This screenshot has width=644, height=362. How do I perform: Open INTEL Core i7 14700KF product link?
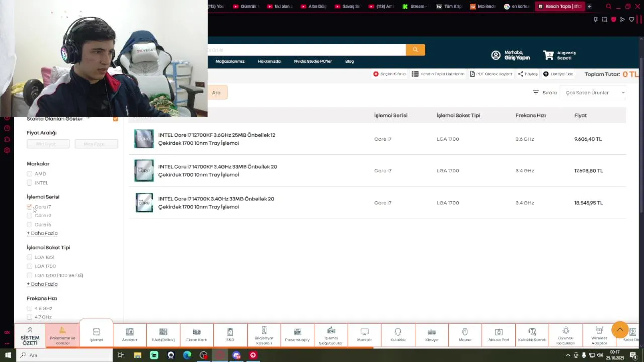[x=218, y=171]
